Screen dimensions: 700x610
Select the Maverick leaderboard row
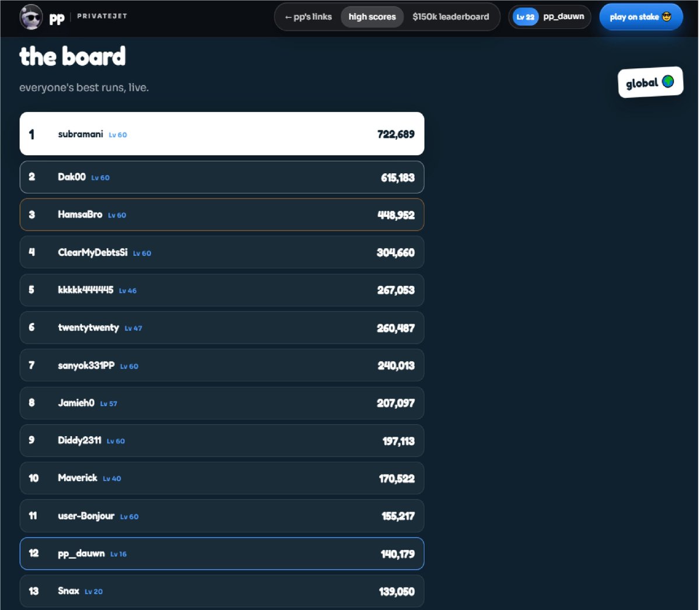pyautogui.click(x=222, y=478)
